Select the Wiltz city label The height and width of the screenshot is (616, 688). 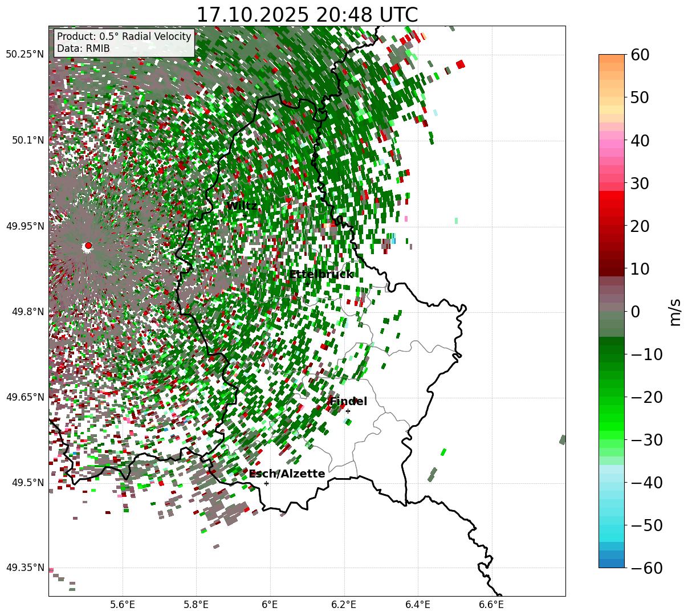pos(242,206)
